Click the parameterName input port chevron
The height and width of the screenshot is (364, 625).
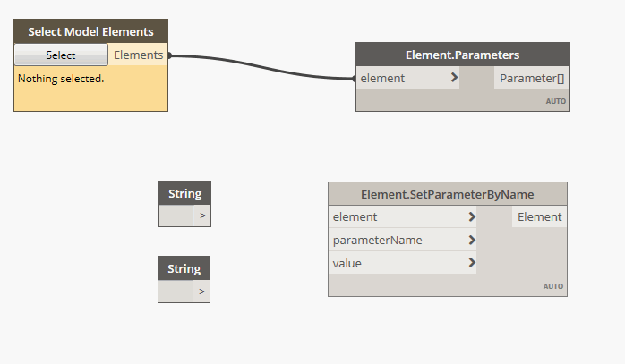[471, 240]
